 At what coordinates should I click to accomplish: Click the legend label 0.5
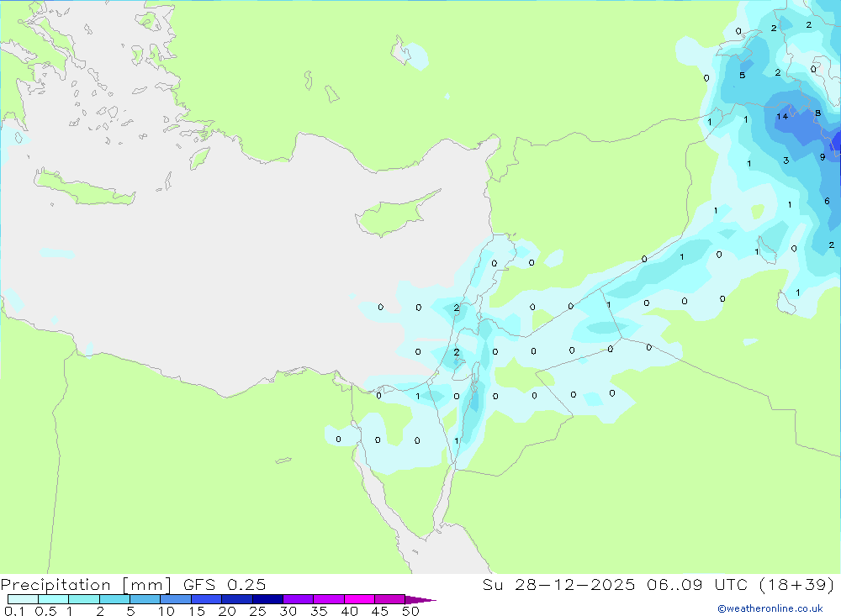click(45, 611)
